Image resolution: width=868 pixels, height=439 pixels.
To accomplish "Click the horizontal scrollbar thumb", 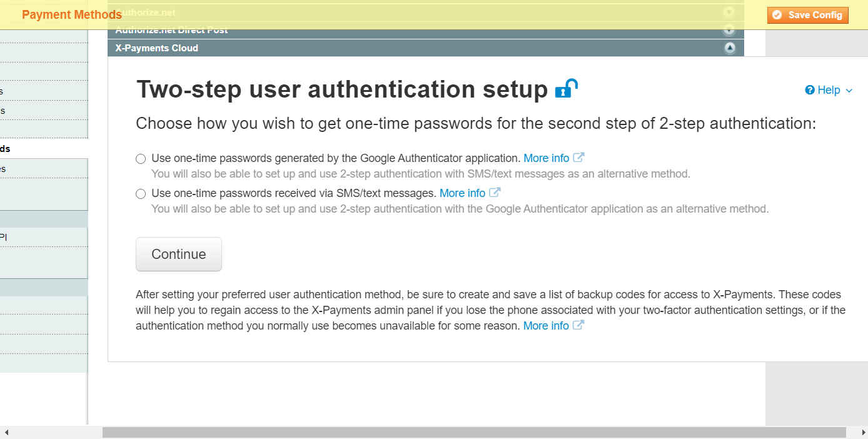I will click(x=474, y=433).
